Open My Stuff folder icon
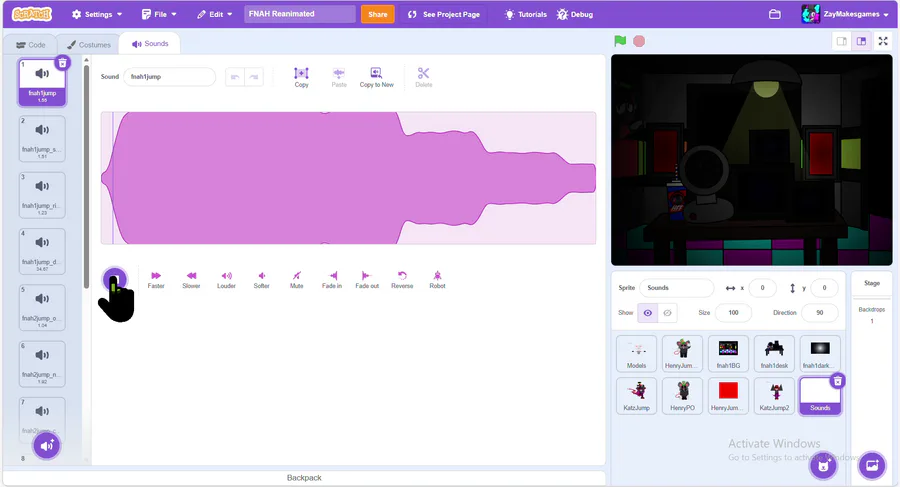Viewport: 900px width, 487px height. 774,14
